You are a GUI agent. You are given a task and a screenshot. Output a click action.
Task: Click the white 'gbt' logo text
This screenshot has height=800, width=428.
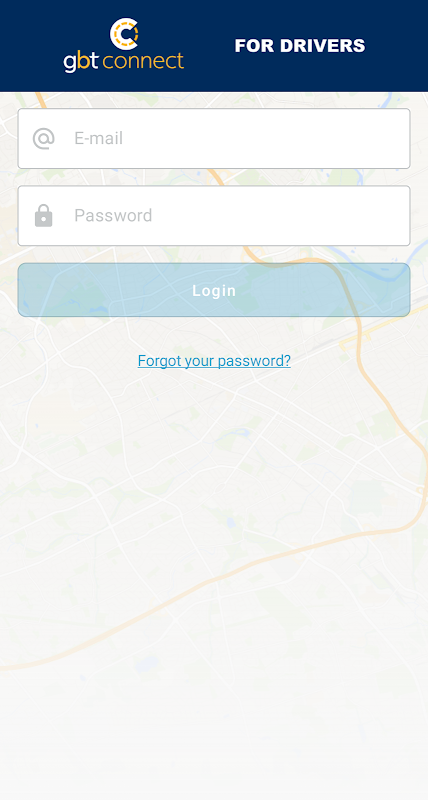[x=82, y=62]
